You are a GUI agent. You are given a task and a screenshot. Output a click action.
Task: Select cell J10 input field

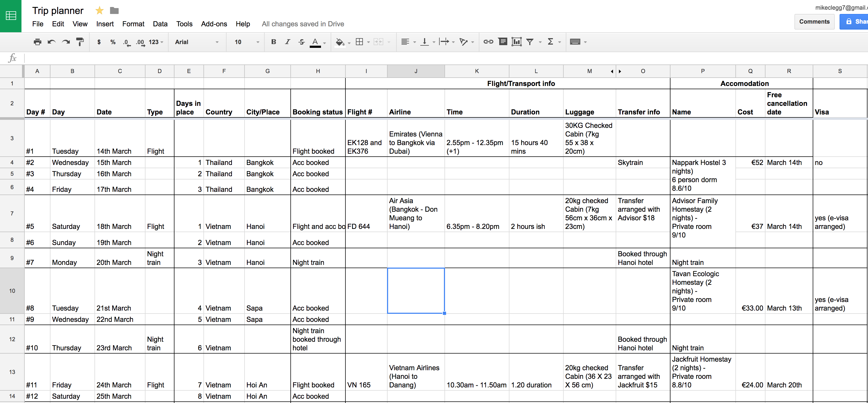tap(415, 290)
